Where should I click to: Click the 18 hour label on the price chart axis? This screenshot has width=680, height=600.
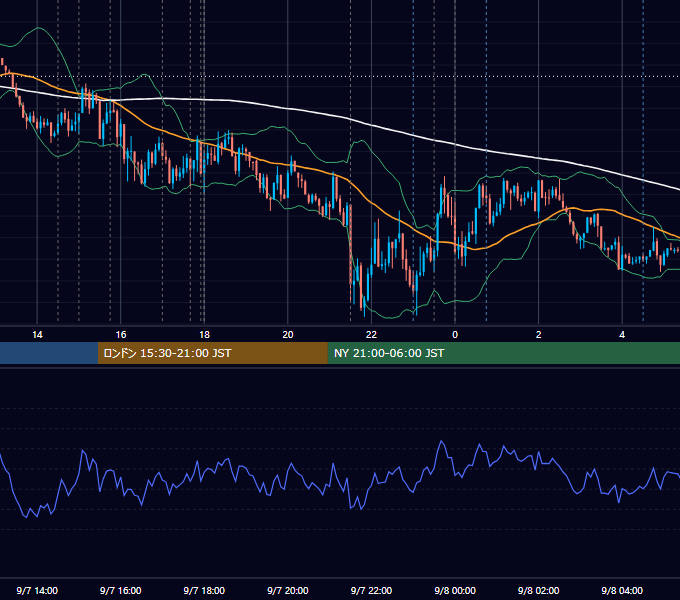[204, 335]
